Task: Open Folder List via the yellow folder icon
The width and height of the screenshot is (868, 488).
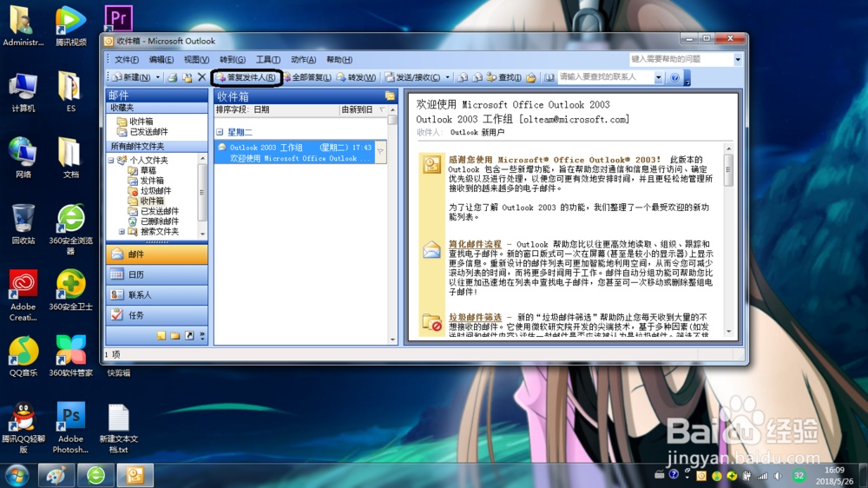Action: coord(175,336)
